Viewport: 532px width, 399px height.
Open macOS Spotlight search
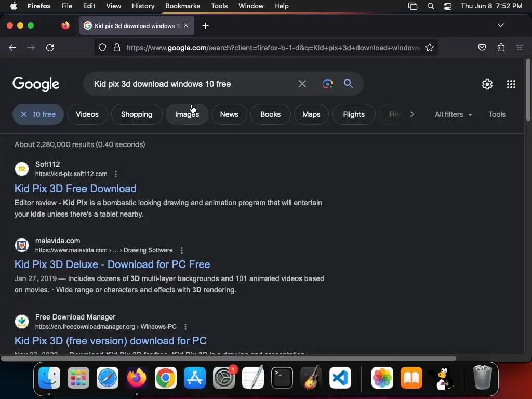[x=431, y=6]
